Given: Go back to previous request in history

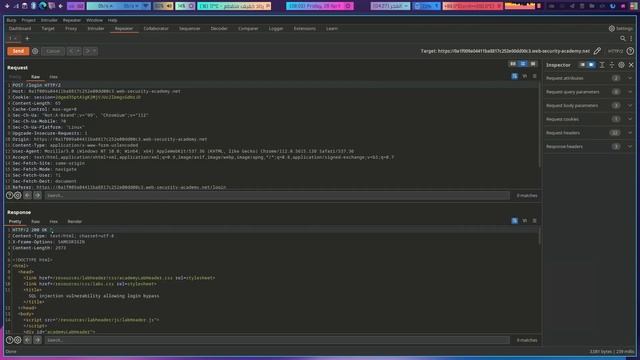Looking at the screenshot, I should [71, 51].
